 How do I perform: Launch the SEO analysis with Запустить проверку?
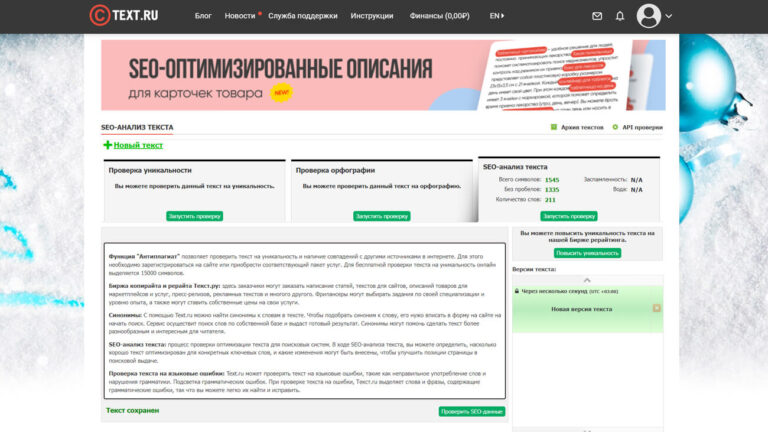569,216
